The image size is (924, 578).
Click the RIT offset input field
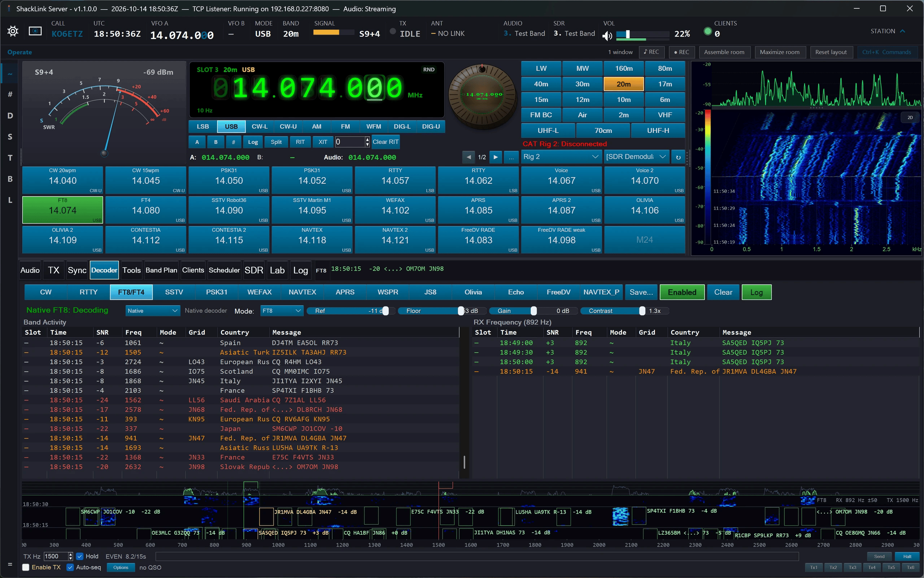(x=350, y=142)
